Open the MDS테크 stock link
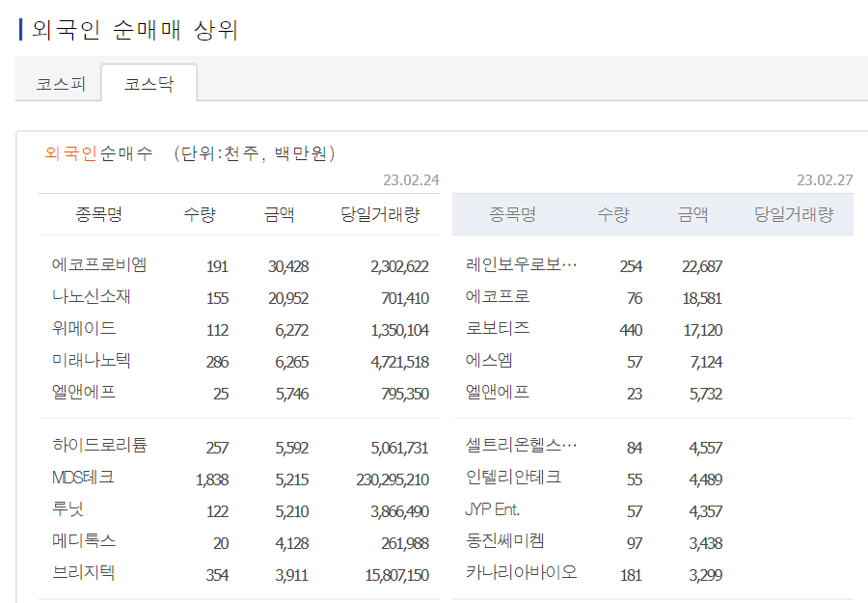This screenshot has width=868, height=603. (83, 478)
